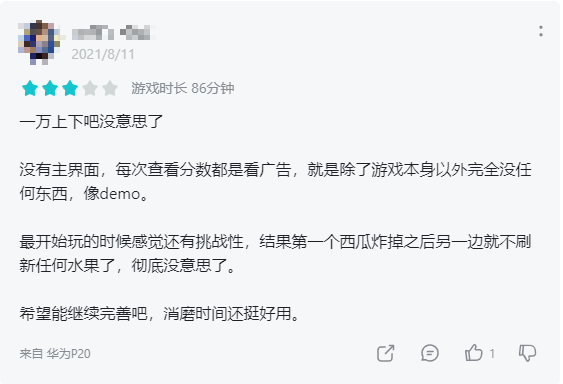Image resolution: width=563 pixels, height=384 pixels.
Task: Click the reviewer's avatar picture
Action: (39, 42)
